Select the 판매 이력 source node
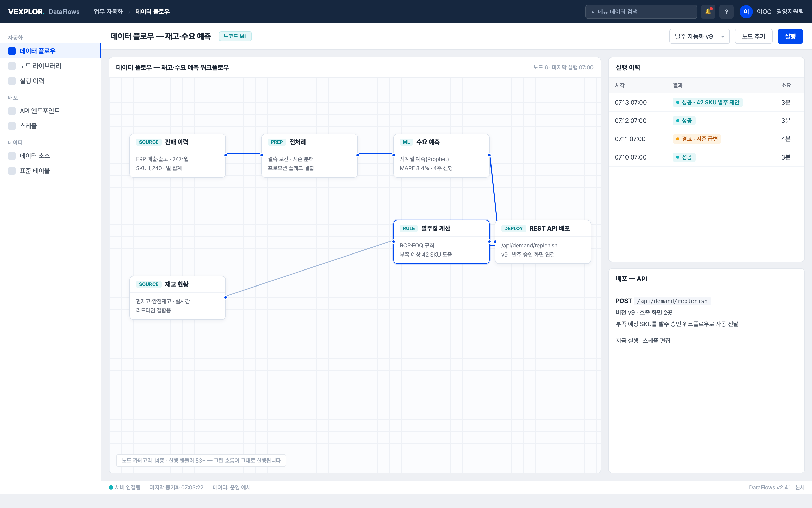 [178, 155]
